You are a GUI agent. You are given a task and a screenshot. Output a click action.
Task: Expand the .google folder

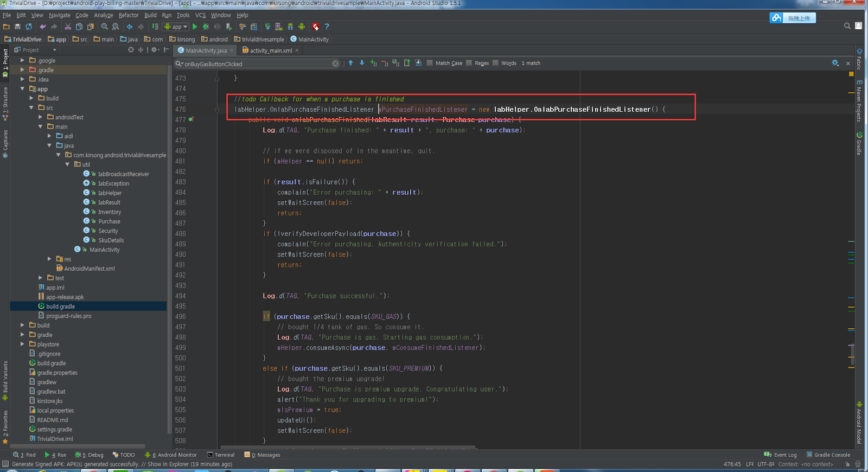[22, 60]
